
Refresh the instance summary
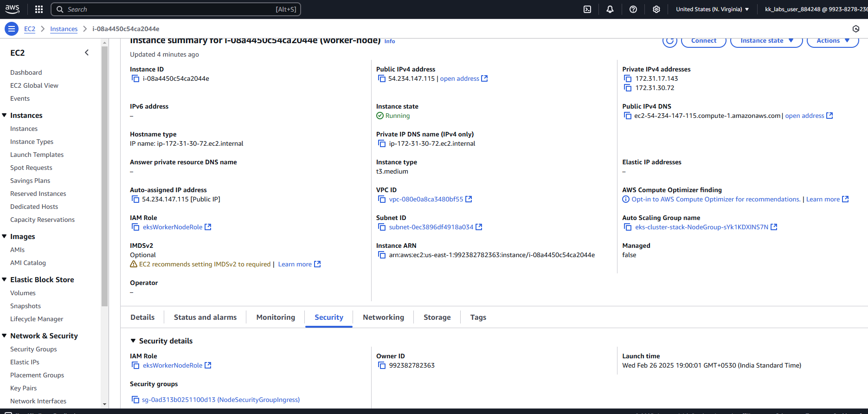(669, 41)
